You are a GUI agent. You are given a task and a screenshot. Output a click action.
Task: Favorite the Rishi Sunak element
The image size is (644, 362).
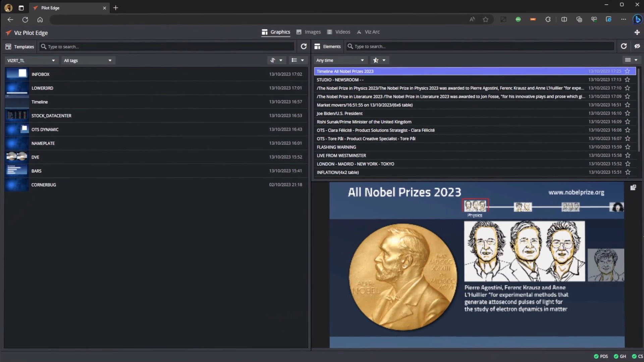click(628, 121)
